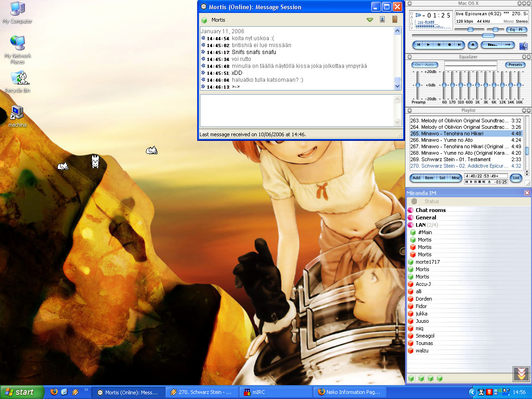Screen dimensions: 532x399
Task: Open the playlist Sel menu button
Action: [442, 178]
